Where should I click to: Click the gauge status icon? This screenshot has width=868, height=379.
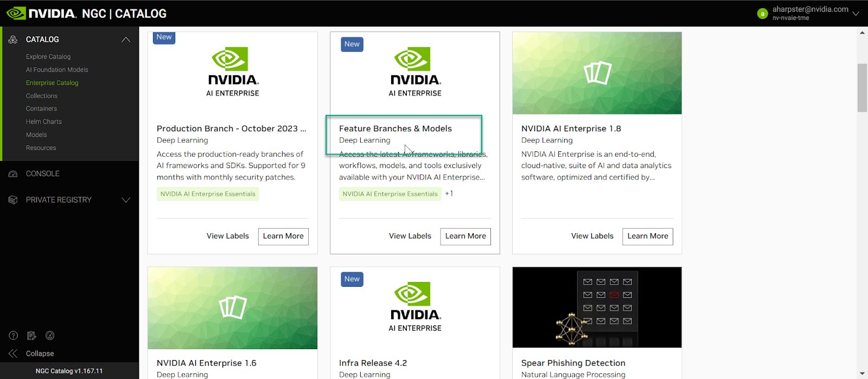click(50, 336)
